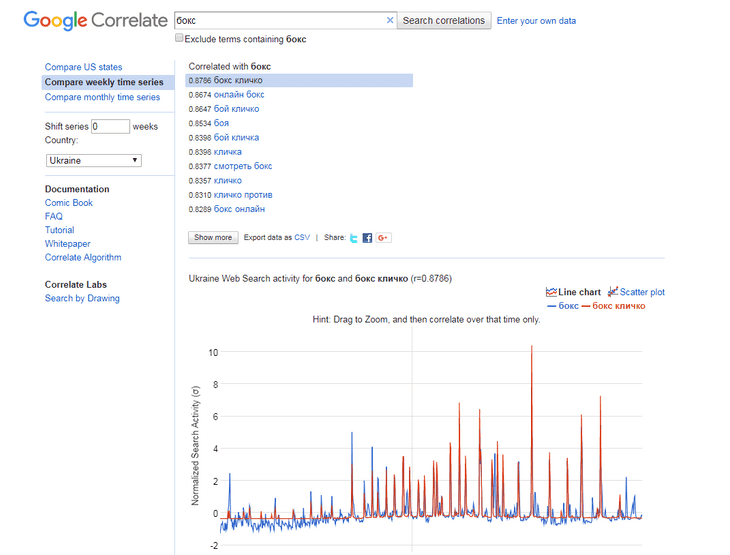Select correlated term боя
Viewport: 730px width, 555px height.
click(x=221, y=123)
